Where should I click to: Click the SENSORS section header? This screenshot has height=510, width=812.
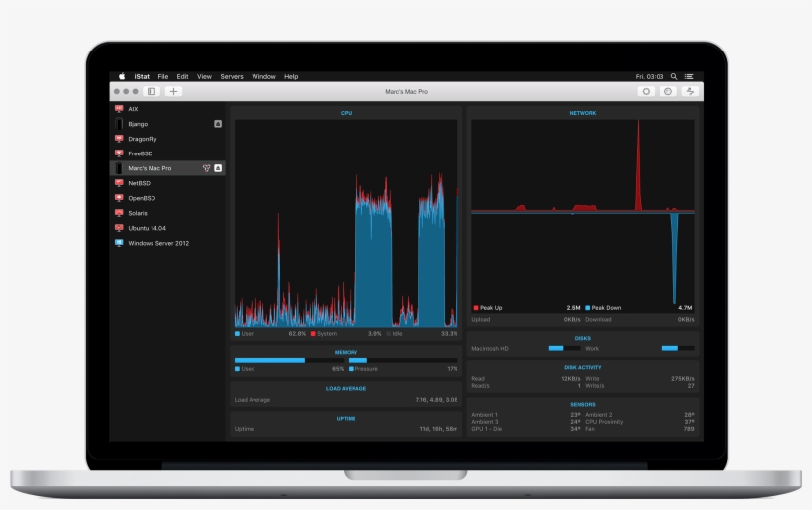[x=583, y=405]
